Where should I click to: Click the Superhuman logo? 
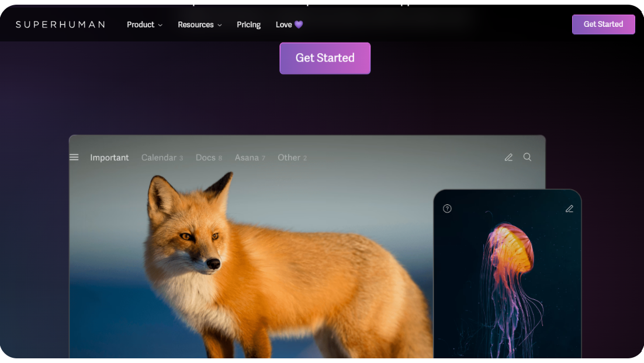tap(61, 24)
